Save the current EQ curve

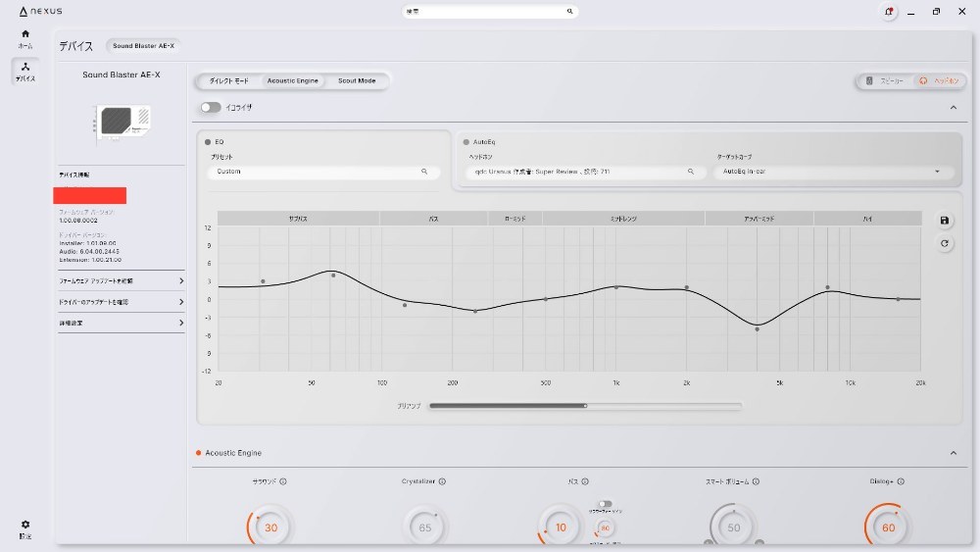945,220
